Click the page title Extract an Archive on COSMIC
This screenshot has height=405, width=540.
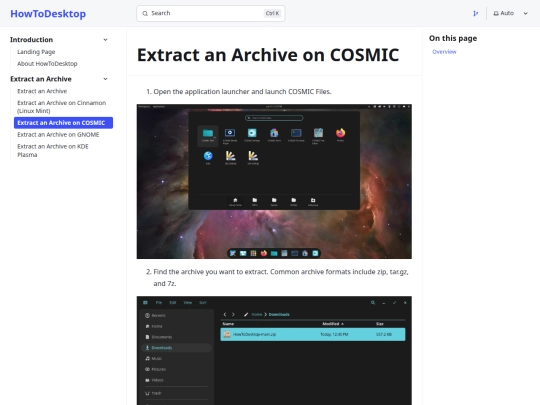click(268, 55)
